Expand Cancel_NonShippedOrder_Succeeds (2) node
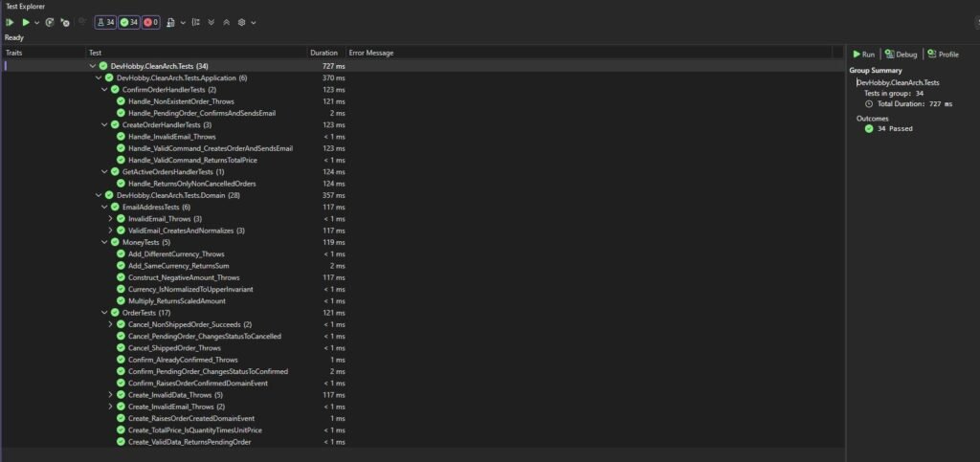 pyautogui.click(x=111, y=324)
